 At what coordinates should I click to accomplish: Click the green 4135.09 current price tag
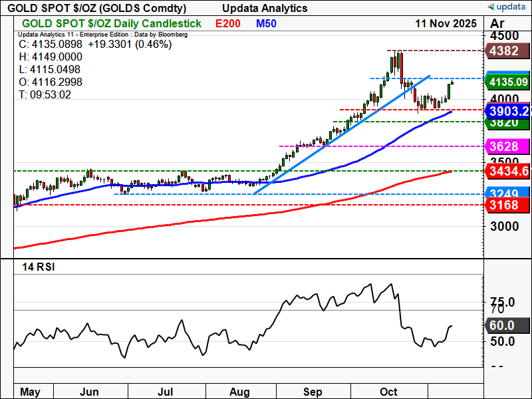507,82
